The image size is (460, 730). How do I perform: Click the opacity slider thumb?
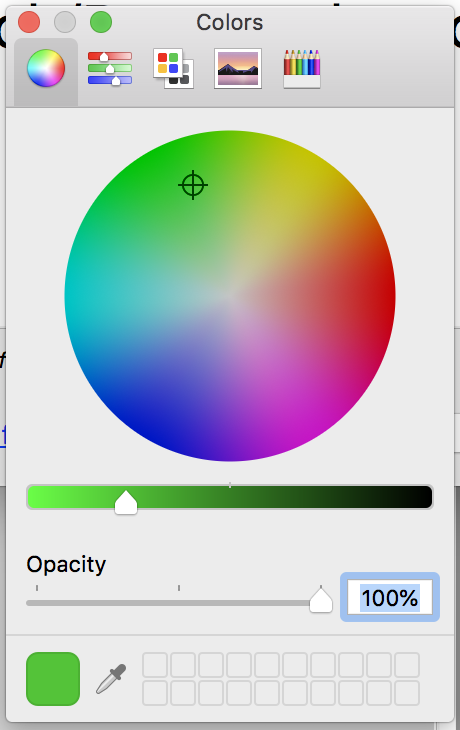coord(321,600)
